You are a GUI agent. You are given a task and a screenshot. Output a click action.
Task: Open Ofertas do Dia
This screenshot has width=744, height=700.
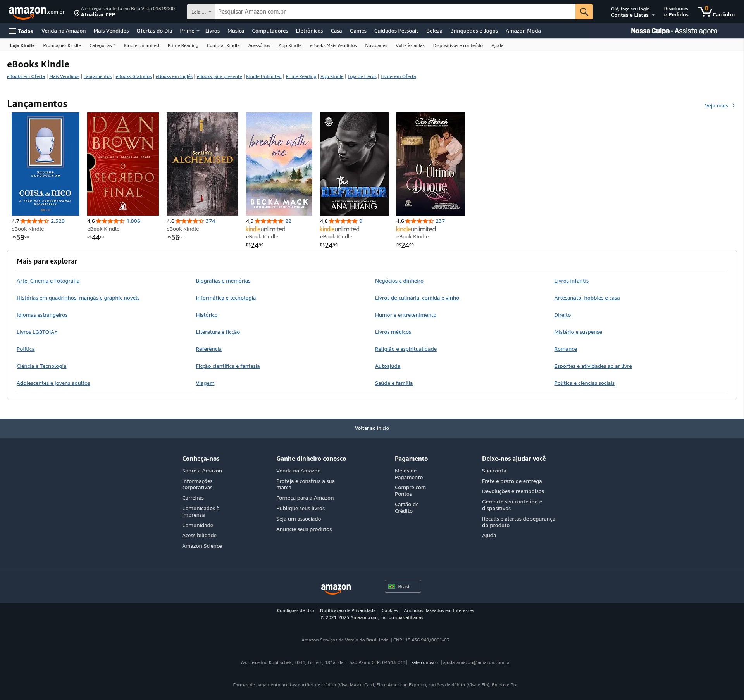coord(154,31)
